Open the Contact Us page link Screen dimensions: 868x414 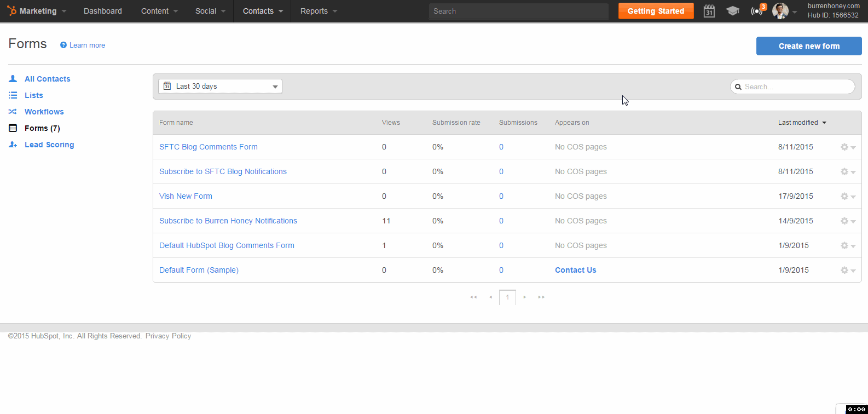[576, 270]
